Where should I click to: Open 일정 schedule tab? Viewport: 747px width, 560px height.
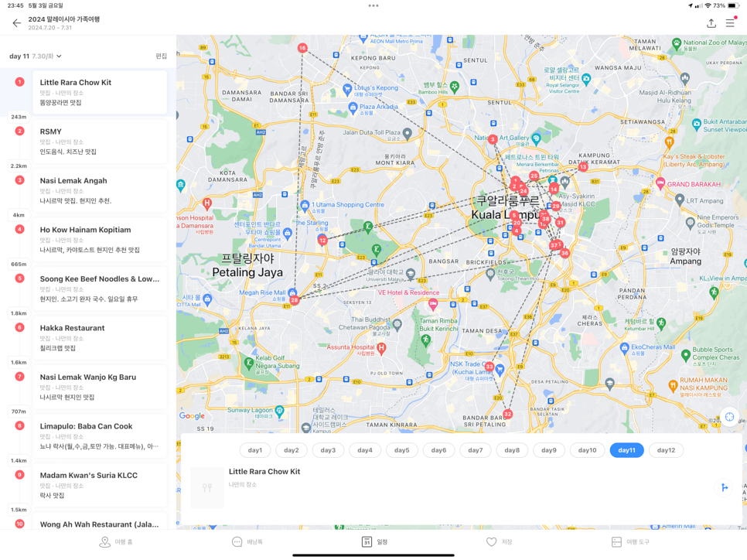[374, 542]
